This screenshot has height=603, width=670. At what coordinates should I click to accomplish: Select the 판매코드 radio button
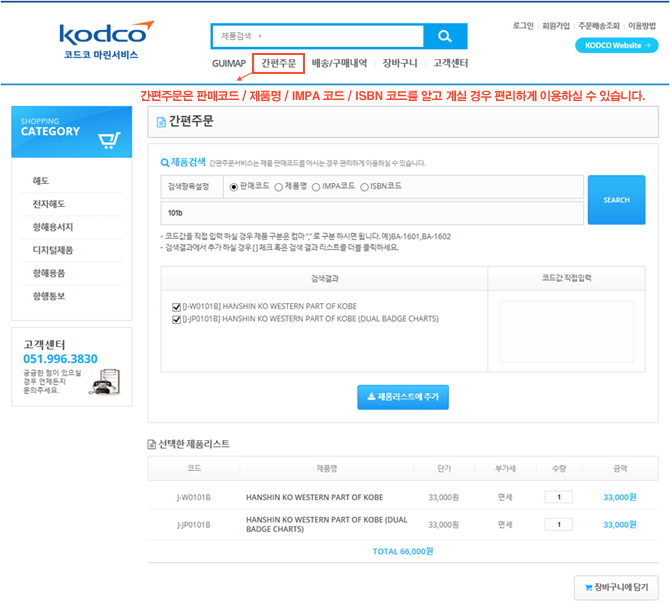(233, 187)
